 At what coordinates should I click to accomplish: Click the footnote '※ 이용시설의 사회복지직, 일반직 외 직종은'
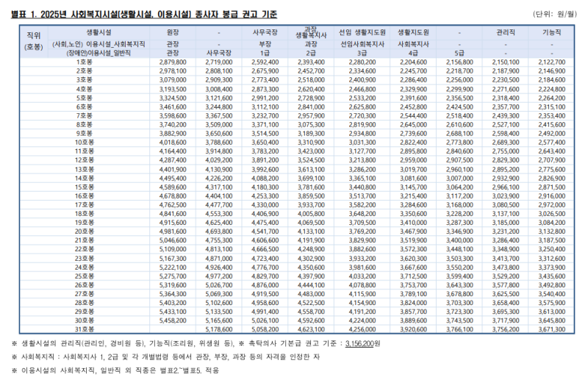click(x=115, y=370)
